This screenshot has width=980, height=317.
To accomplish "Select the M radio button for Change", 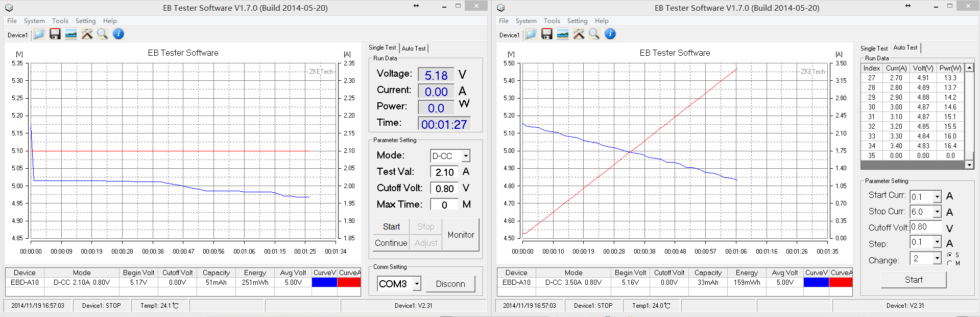I will pos(949,263).
